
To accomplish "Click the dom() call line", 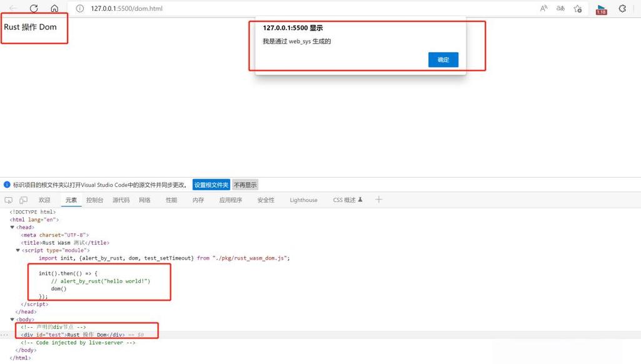I will [58, 289].
